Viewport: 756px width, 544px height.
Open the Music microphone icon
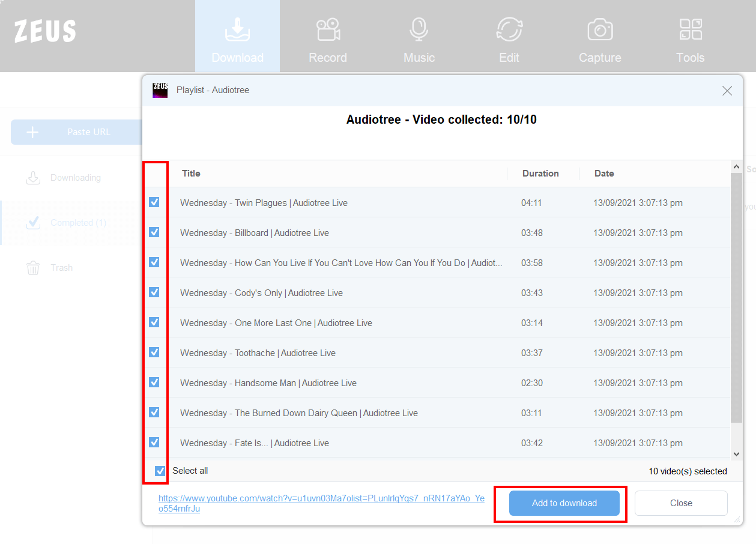(x=419, y=29)
